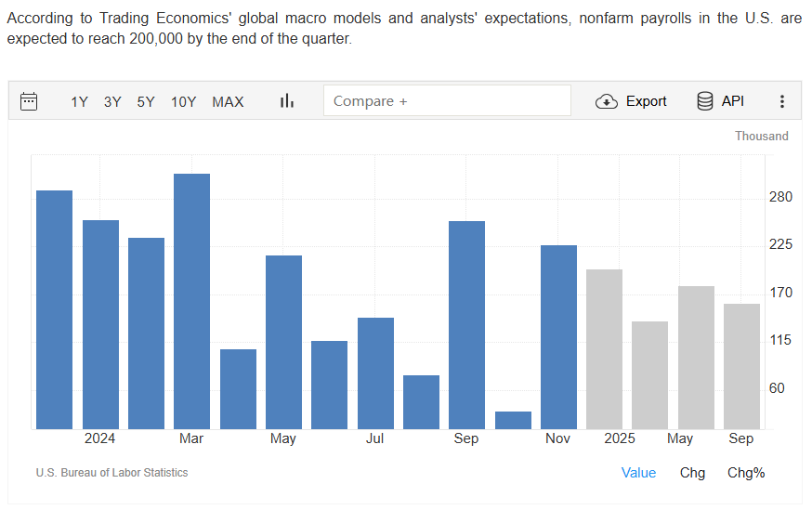Screen dimensions: 812x510
Task: Click the API label
Action: (733, 101)
